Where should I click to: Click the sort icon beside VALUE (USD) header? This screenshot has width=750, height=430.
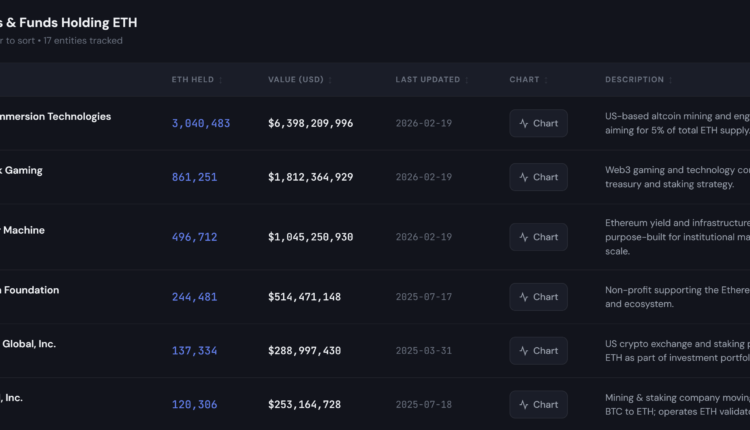pos(331,80)
